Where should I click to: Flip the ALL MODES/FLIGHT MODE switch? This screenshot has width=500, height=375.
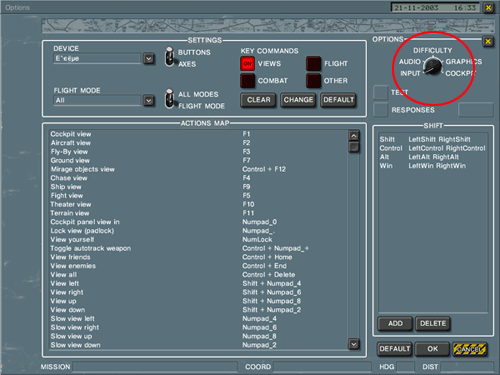[x=170, y=99]
